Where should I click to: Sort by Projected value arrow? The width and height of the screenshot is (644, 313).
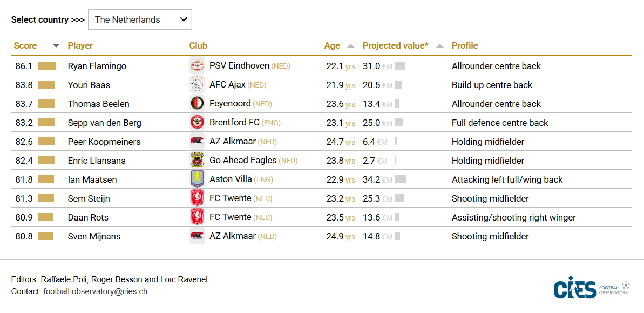pyautogui.click(x=440, y=46)
